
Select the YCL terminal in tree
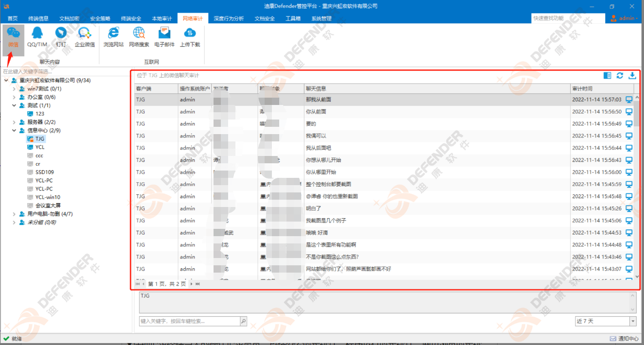pos(40,147)
